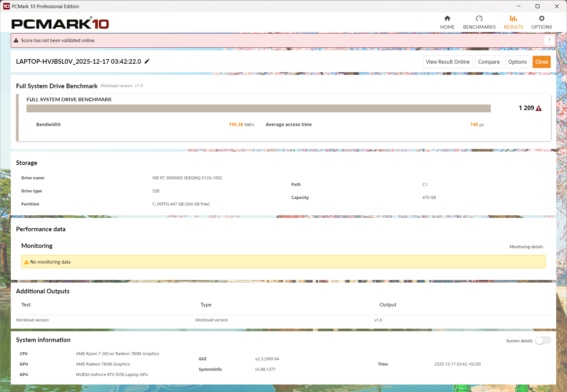Click the Output column header
This screenshot has width=567, height=392.
[x=388, y=305]
